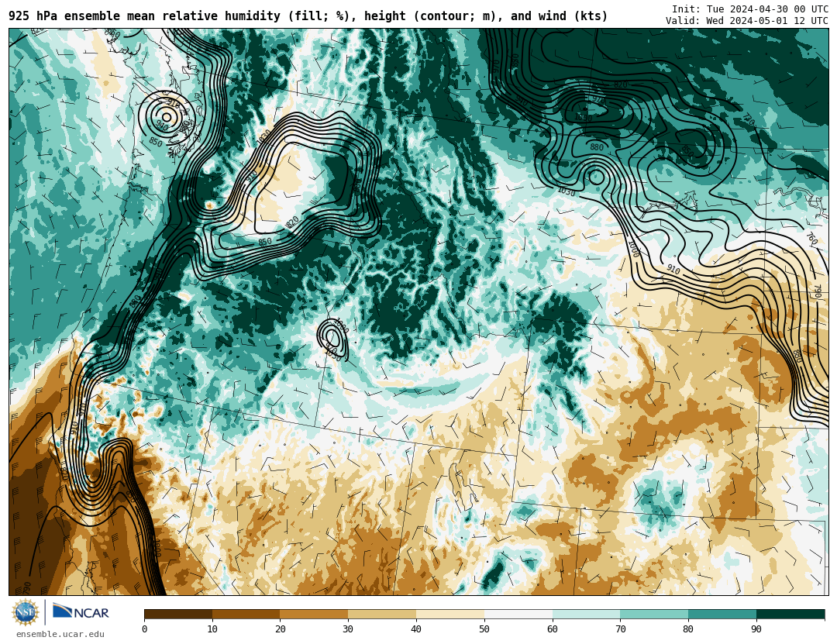Pick the 70–80% light teal colorbar swatch
This screenshot has height=644, width=837.
pyautogui.click(x=654, y=615)
